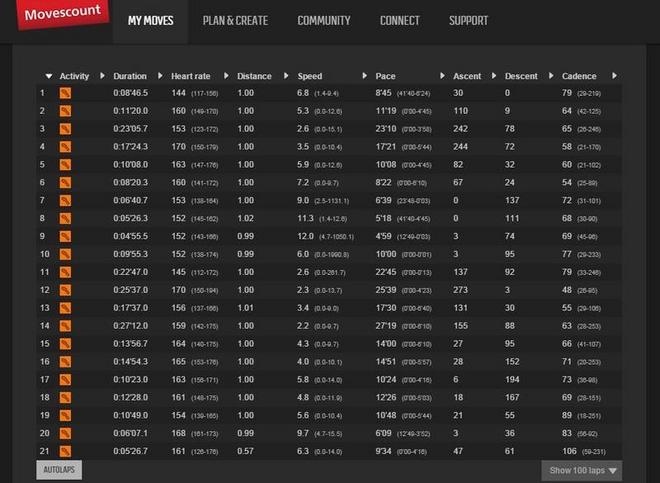
Task: Select the orange icon in lap 12 row
Action: [66, 290]
